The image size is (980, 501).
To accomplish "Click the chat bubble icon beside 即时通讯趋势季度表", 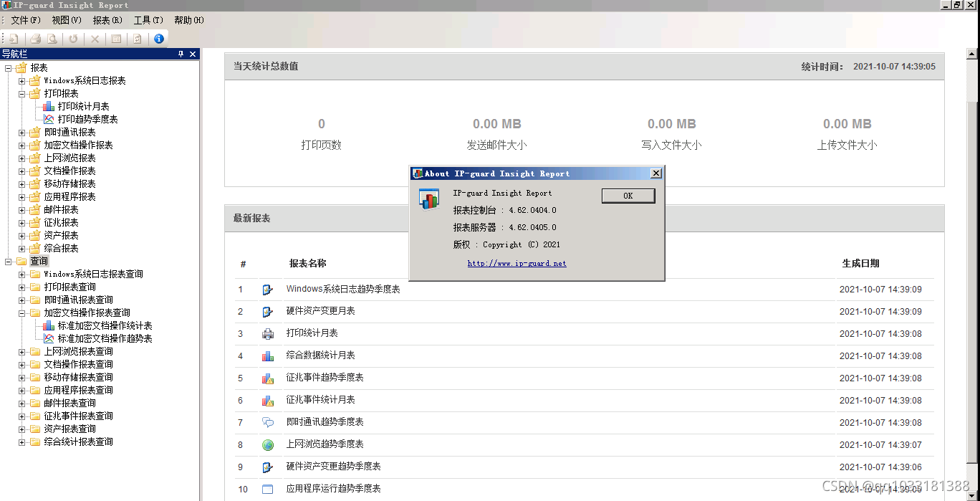I will point(268,423).
